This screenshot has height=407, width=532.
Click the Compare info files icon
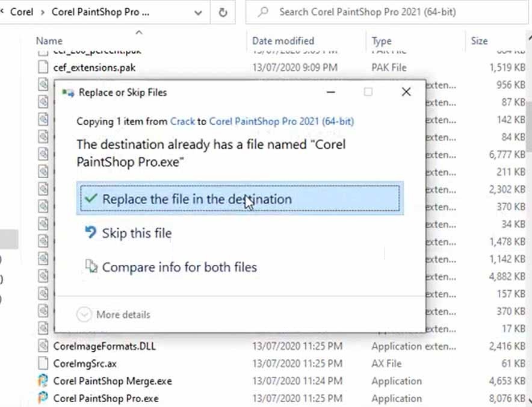coord(91,267)
